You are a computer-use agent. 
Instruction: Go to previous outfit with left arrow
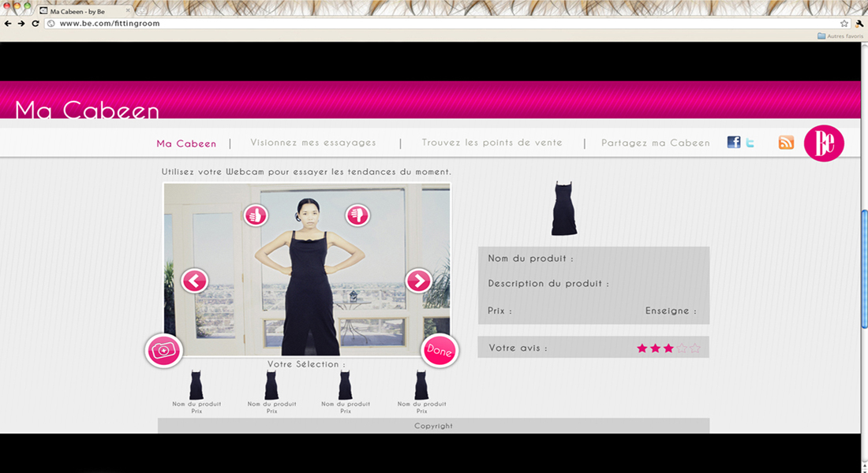194,281
